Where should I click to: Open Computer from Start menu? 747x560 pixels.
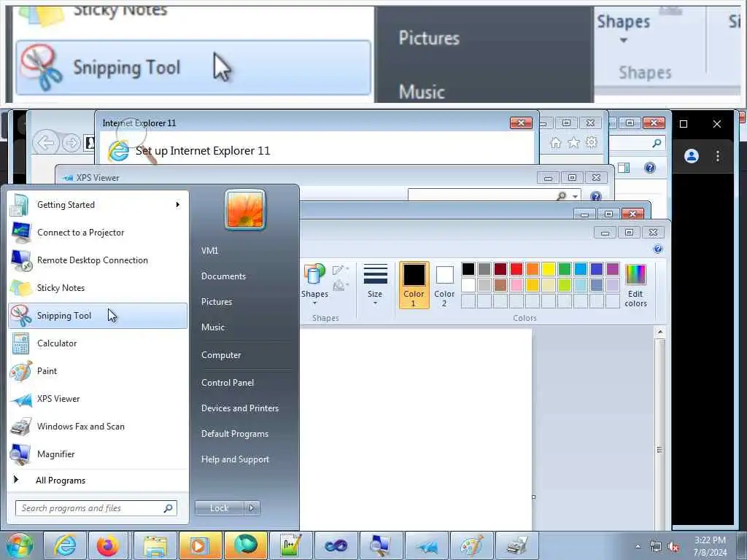coord(221,355)
